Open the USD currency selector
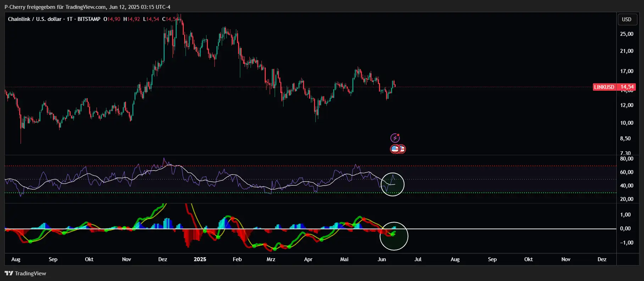 (627, 19)
